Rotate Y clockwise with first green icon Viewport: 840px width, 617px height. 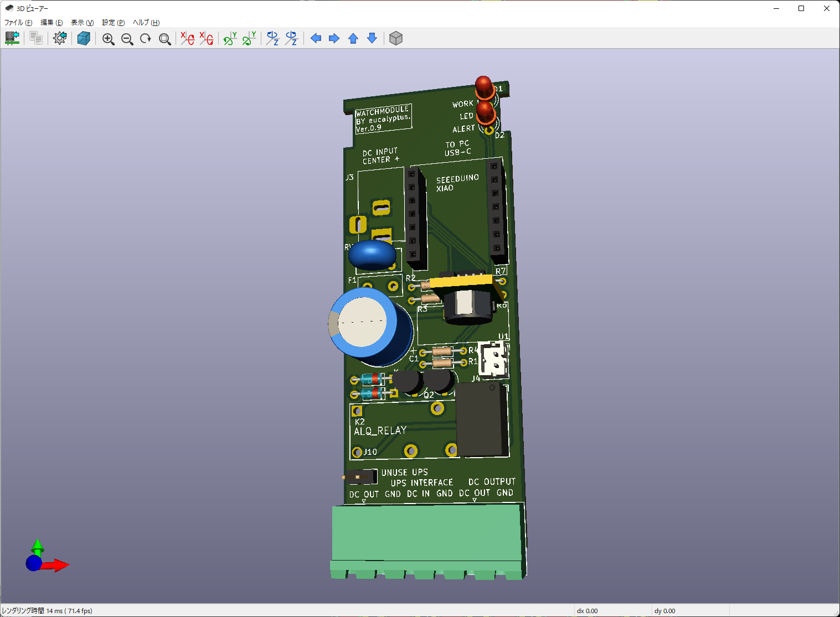pos(230,38)
